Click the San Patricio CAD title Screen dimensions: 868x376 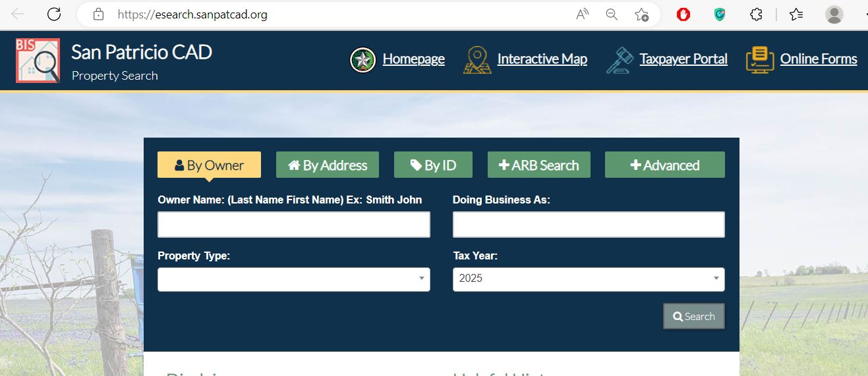142,52
